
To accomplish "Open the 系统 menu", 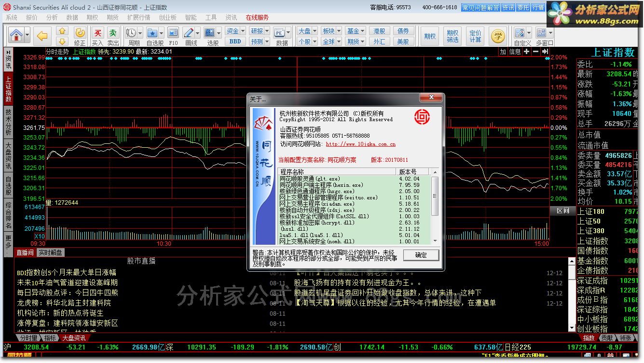I will click(11, 17).
